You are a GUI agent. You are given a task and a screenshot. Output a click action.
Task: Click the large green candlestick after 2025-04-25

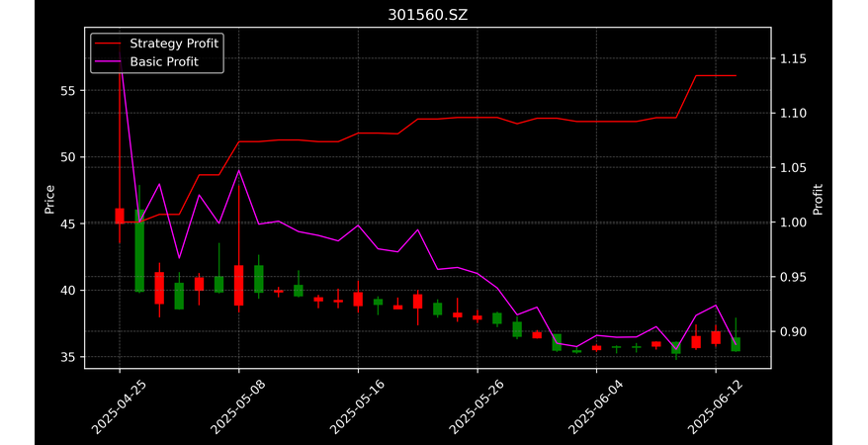tap(139, 251)
